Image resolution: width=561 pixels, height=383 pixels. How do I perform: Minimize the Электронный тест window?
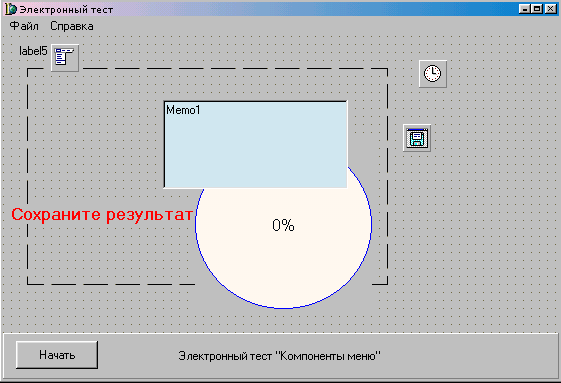tap(525, 9)
